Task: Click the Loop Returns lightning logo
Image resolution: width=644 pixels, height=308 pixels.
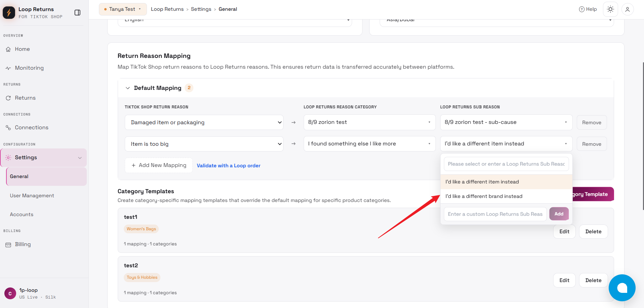Action: click(9, 12)
